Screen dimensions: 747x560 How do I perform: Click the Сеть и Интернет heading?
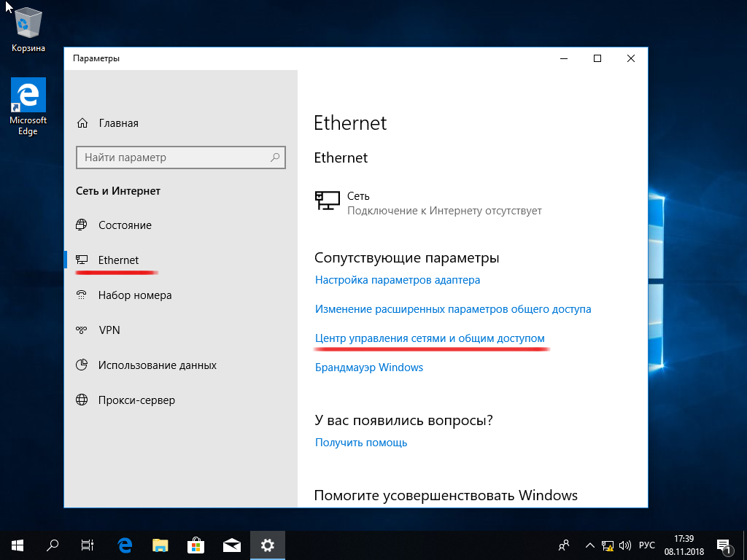[x=118, y=191]
